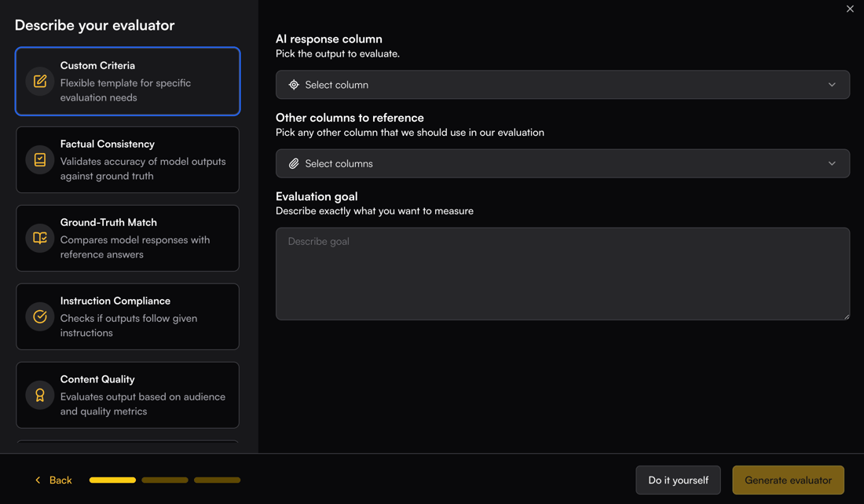Expand the Select columns chevron arrow

coord(832,163)
